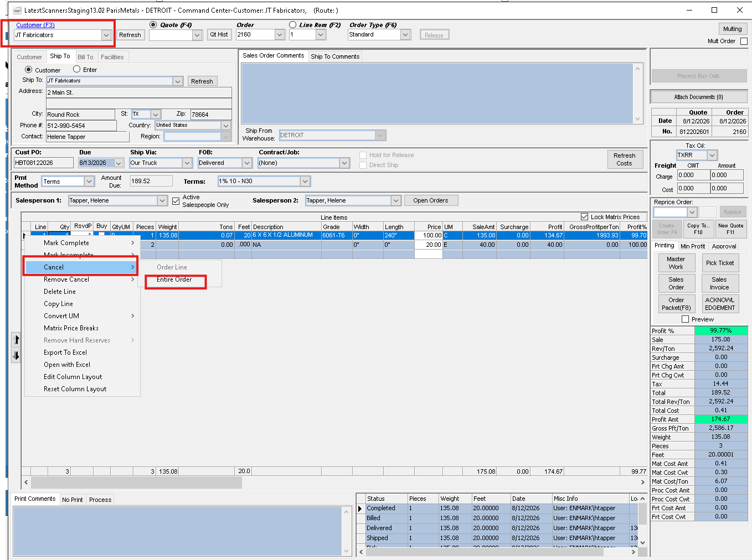This screenshot has width=752, height=560.
Task: Select Copy Line menu entry
Action: click(x=58, y=304)
